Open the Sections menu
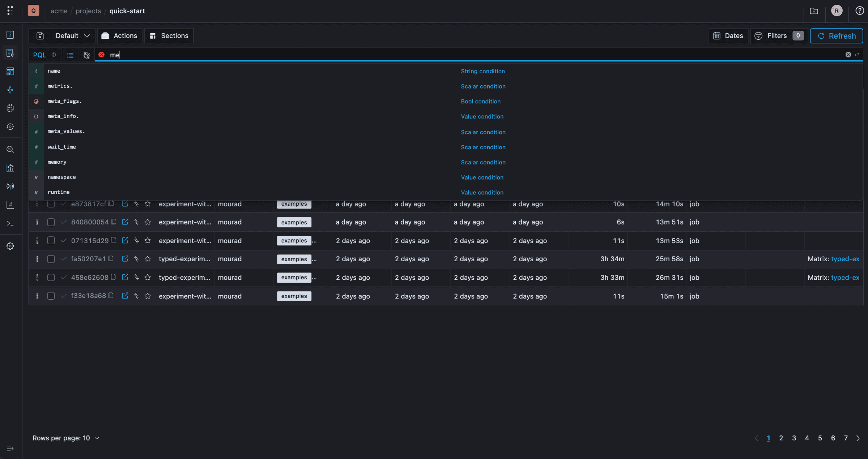The image size is (868, 459). tap(169, 35)
